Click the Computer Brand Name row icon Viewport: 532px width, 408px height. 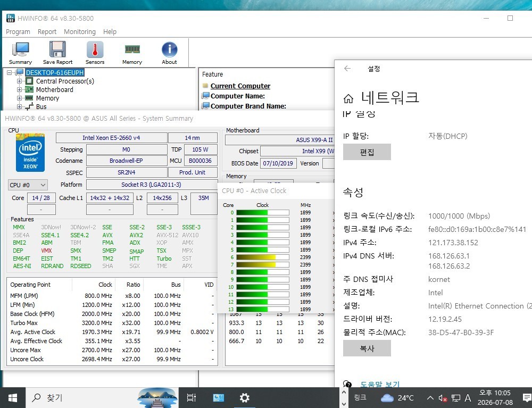205,106
